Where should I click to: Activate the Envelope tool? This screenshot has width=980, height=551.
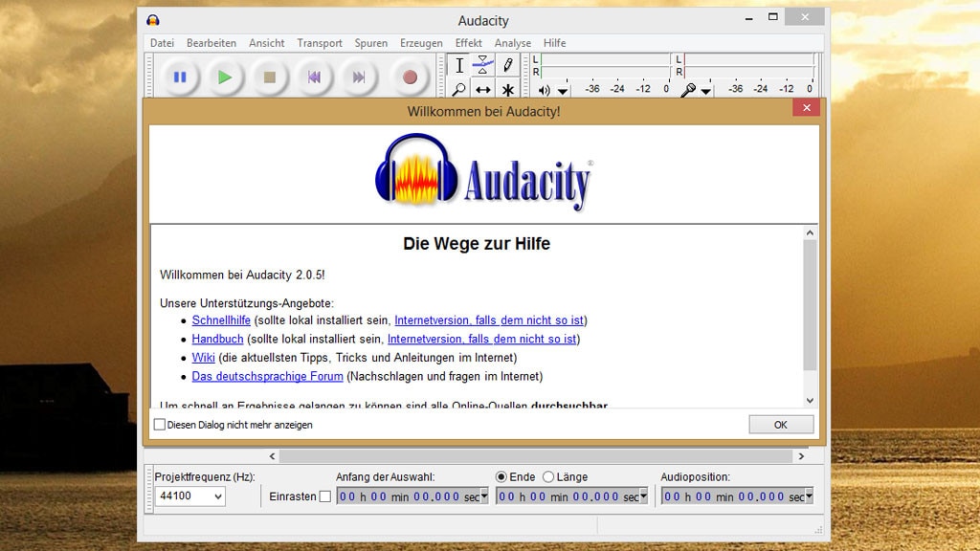(485, 65)
